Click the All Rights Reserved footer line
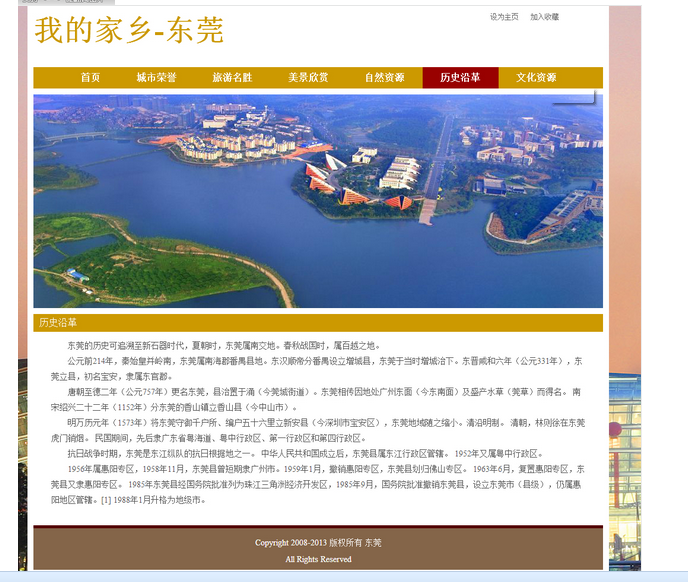Viewport: 688px width, 582px height. pos(318,559)
